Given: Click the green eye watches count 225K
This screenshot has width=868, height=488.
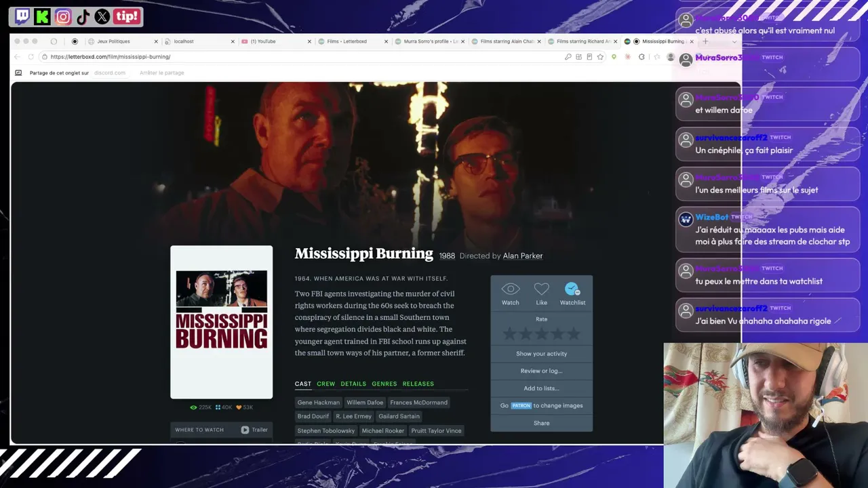Looking at the screenshot, I should click(x=201, y=407).
